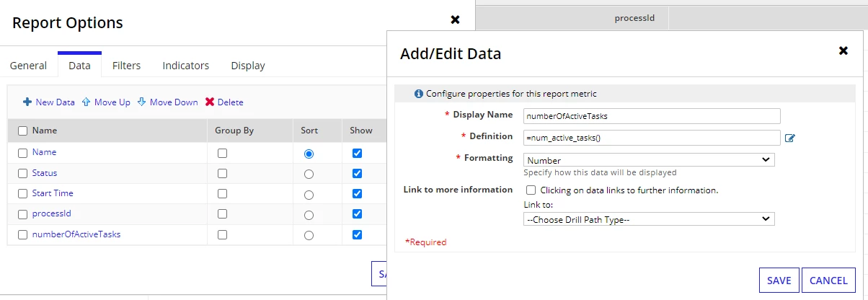This screenshot has width=868, height=300.
Task: Check the row checkbox for Name
Action: tap(23, 153)
